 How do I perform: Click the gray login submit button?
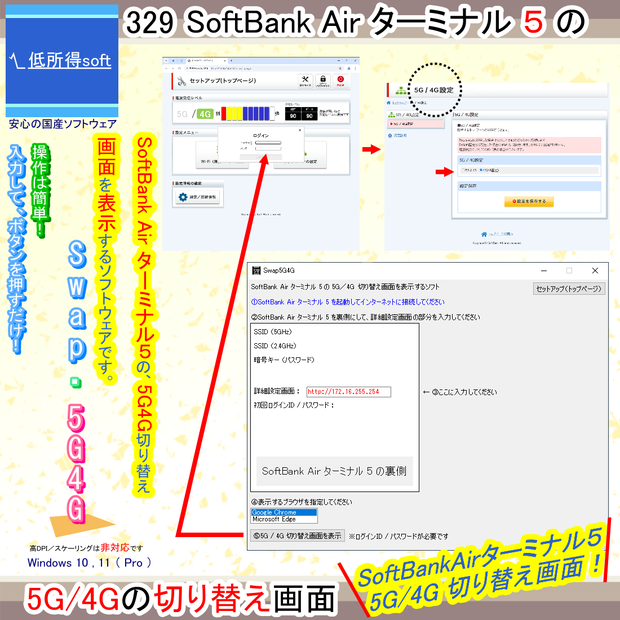coord(261,157)
